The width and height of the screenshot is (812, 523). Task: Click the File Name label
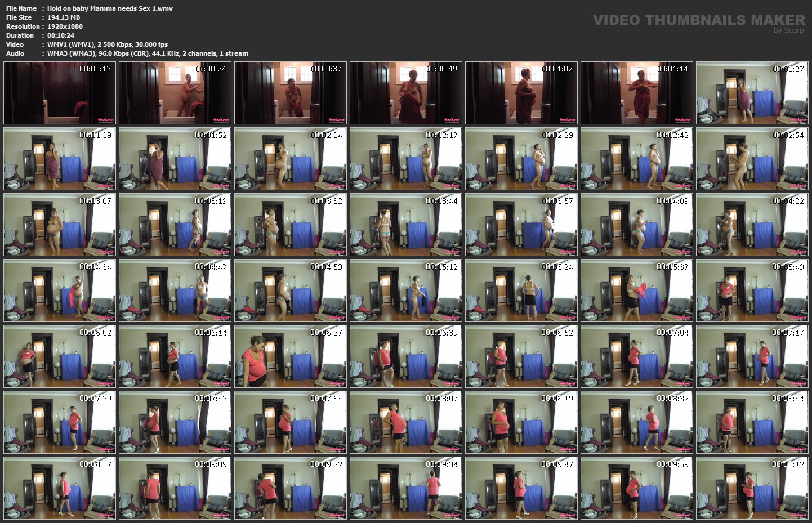[21, 8]
